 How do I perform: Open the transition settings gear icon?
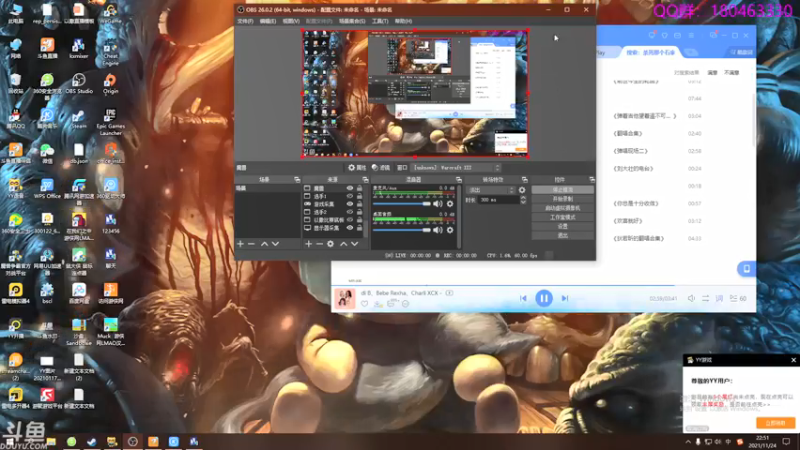point(522,189)
